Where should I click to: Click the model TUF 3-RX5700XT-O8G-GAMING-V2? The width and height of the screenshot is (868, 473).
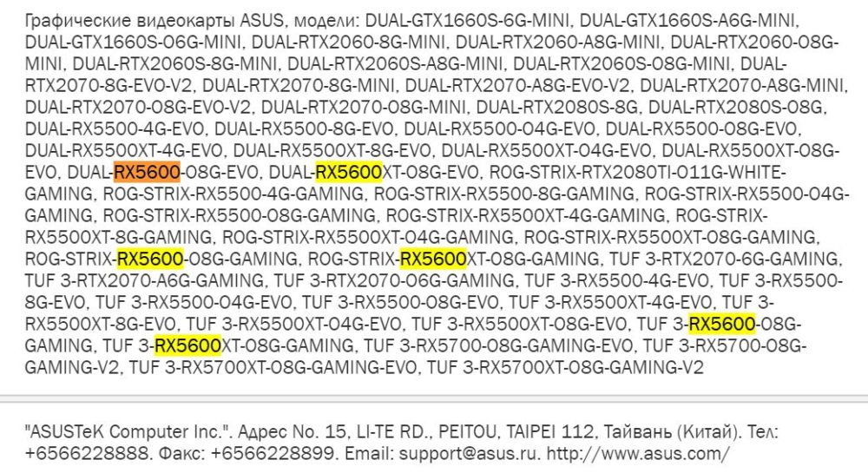pos(565,367)
